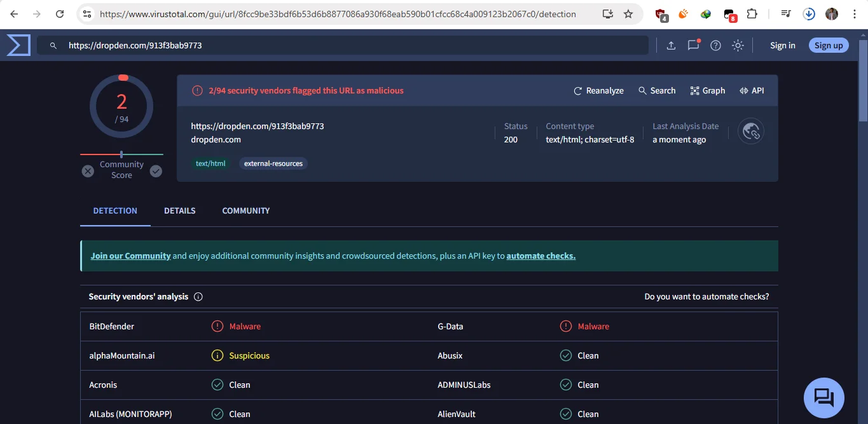
Task: Click the browser forward arrow
Action: (x=37, y=14)
